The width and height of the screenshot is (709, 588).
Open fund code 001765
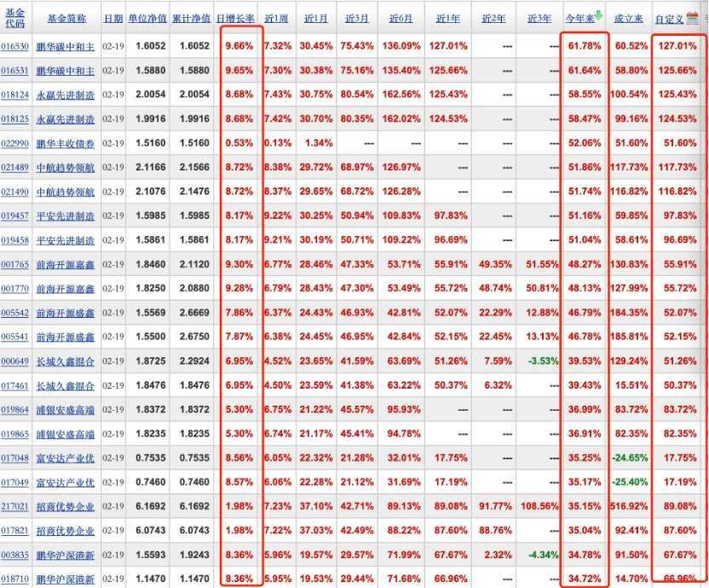(15, 264)
